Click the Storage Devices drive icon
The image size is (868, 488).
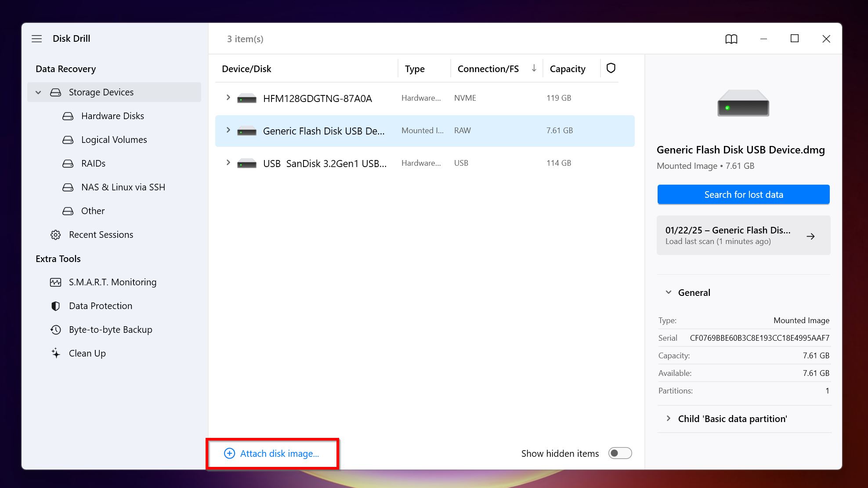[56, 92]
